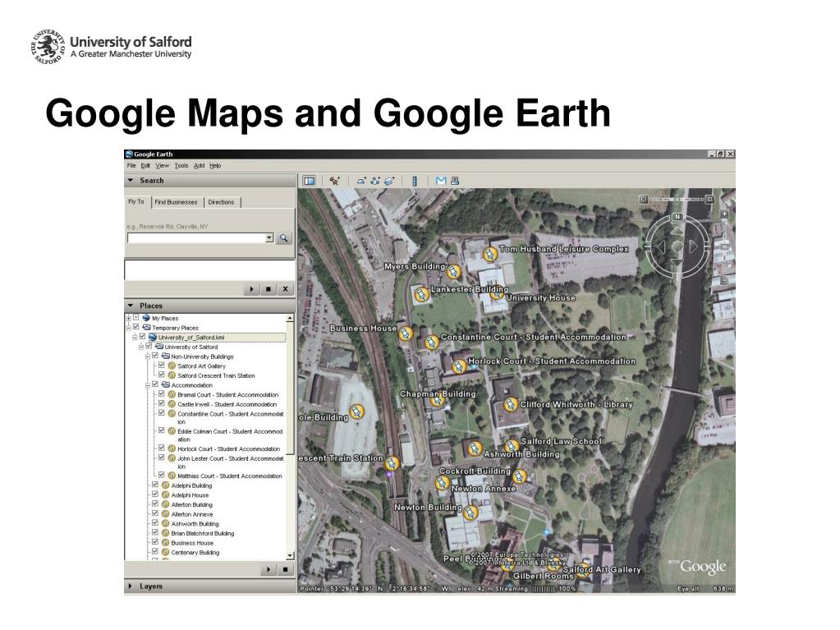Collapse the Search panel header arrow
This screenshot has width=840, height=630.
[x=131, y=181]
